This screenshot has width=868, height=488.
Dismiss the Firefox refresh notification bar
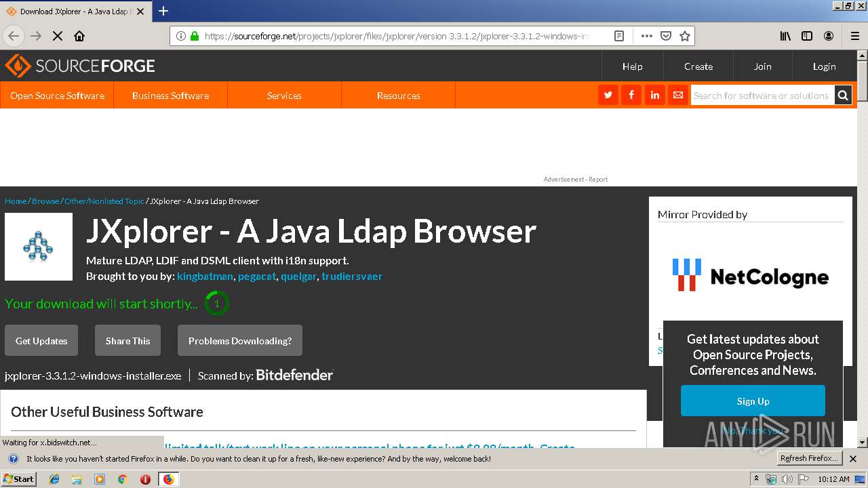coord(853,459)
